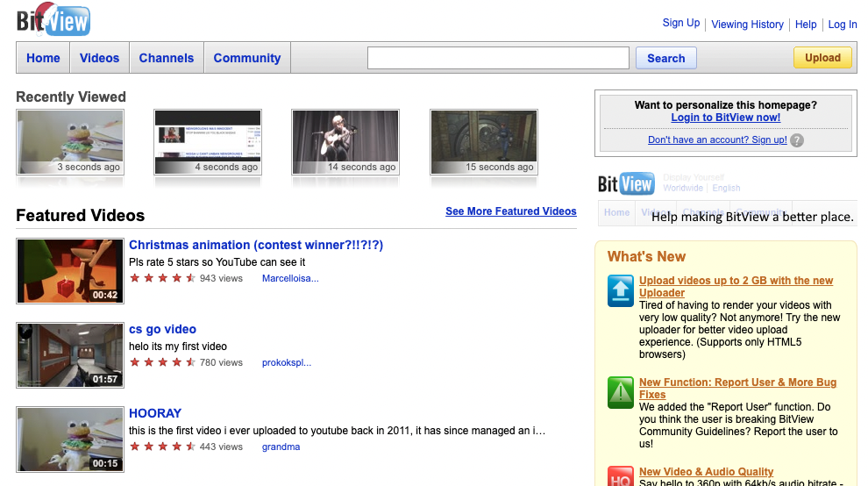This screenshot has width=868, height=486.
Task: Click the BitView logo in header
Action: (53, 19)
